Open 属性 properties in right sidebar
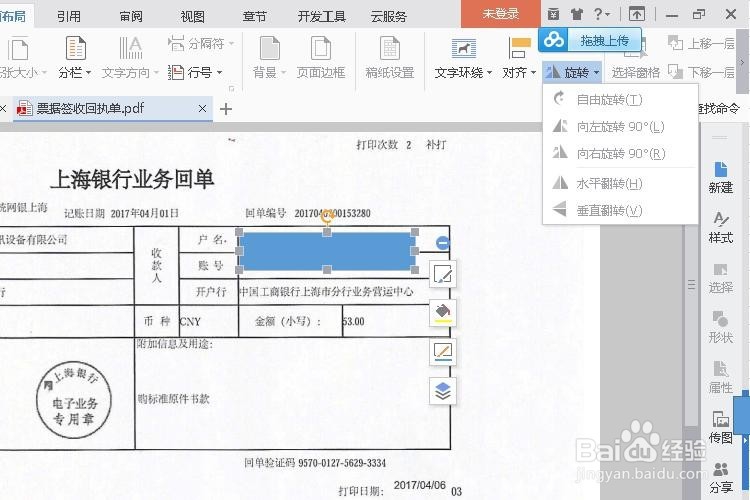The width and height of the screenshot is (750, 500). [720, 377]
